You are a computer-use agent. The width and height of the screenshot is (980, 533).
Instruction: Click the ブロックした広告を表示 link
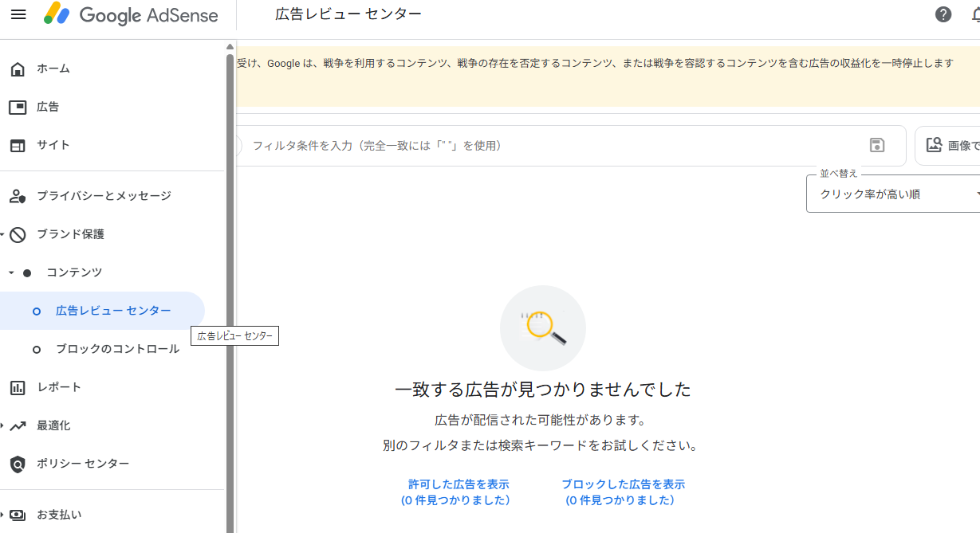(622, 484)
